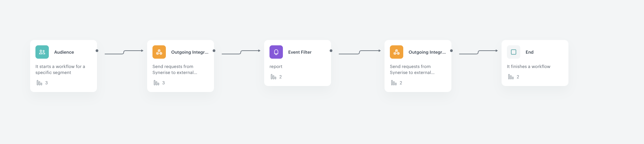The width and height of the screenshot is (644, 144).
Task: Click the "report" text in Event Filter
Action: click(x=276, y=66)
